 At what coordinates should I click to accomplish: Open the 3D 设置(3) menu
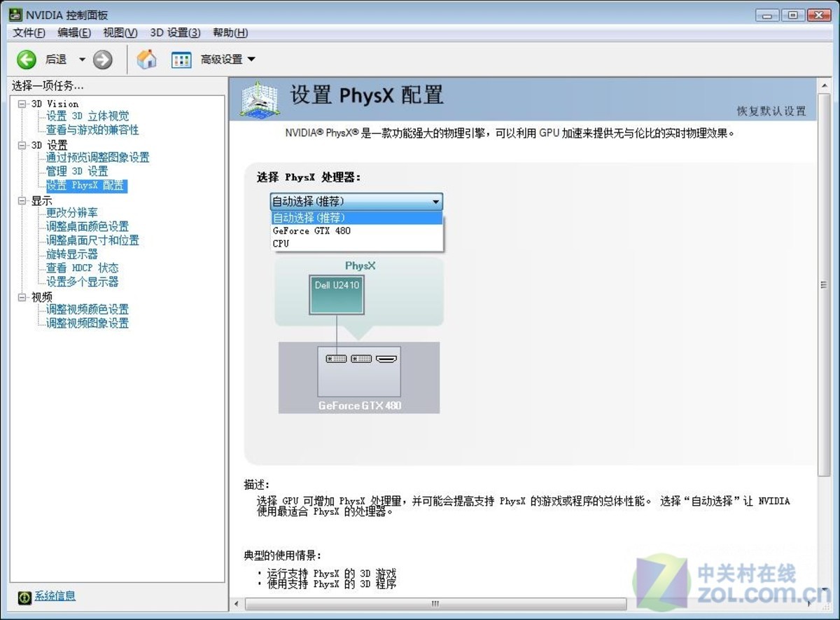(x=175, y=33)
